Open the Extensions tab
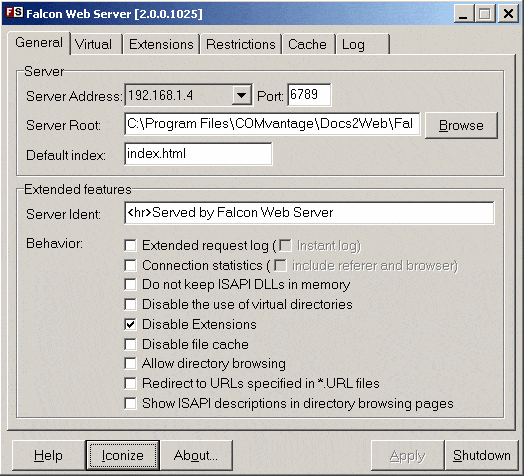The width and height of the screenshot is (524, 476). pyautogui.click(x=161, y=44)
